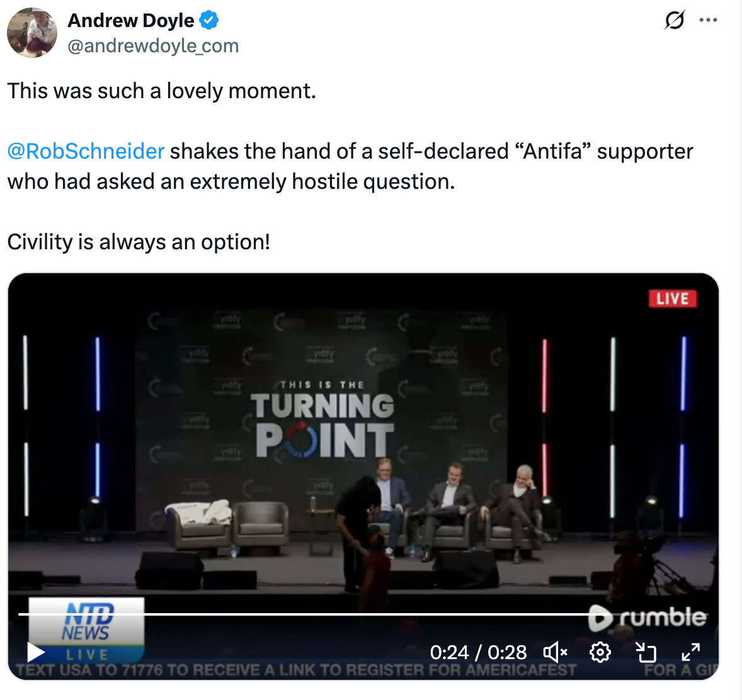Click the "This was such a lovely moment." text
The image size is (742, 700).
point(161,91)
